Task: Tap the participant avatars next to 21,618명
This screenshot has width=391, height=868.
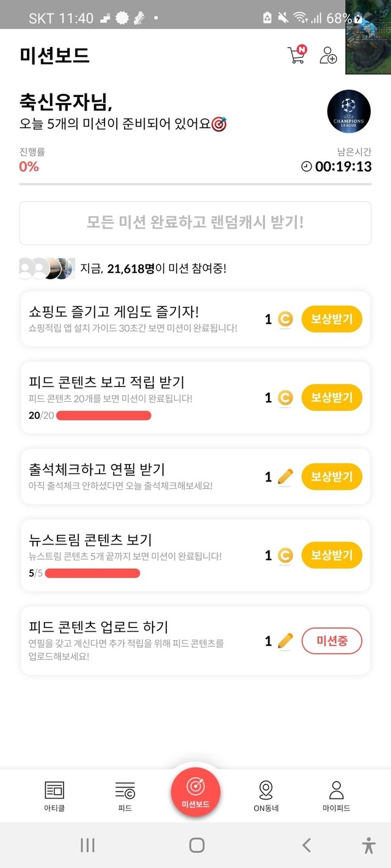Action: point(47,268)
